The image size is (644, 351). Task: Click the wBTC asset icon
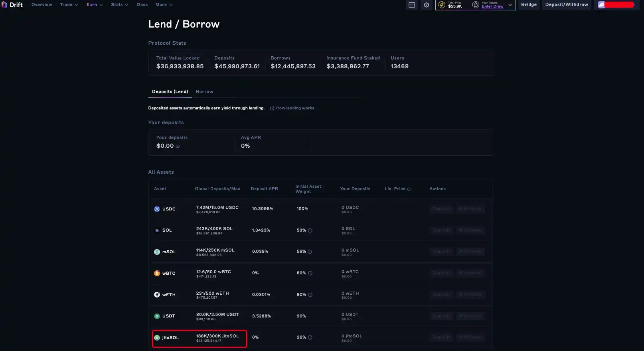[x=157, y=273]
